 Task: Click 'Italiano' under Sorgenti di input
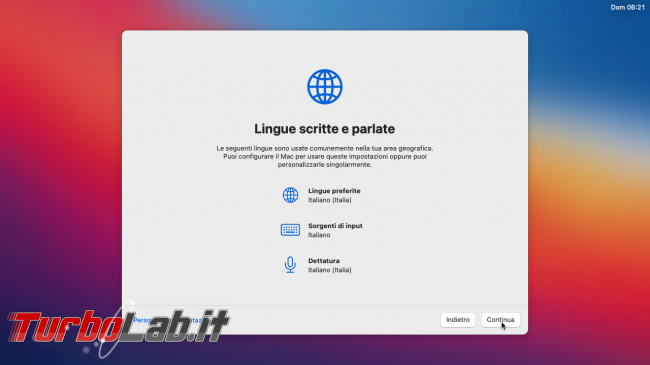(319, 235)
